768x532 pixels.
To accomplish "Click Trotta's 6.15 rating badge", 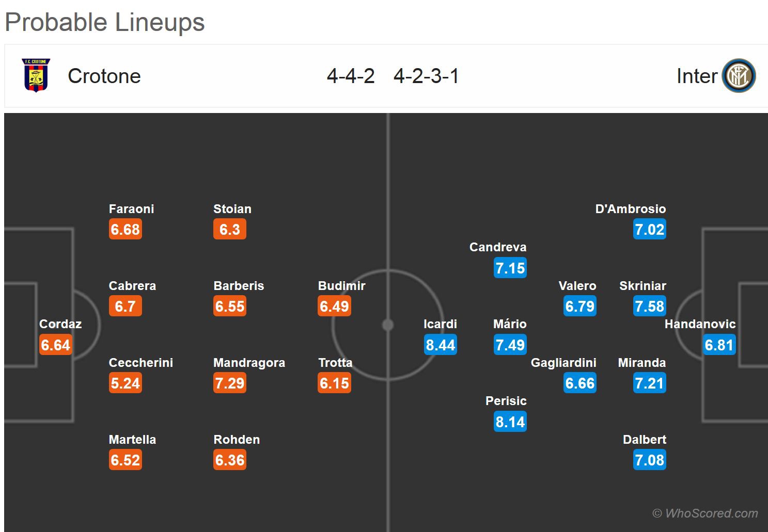I will click(x=335, y=383).
